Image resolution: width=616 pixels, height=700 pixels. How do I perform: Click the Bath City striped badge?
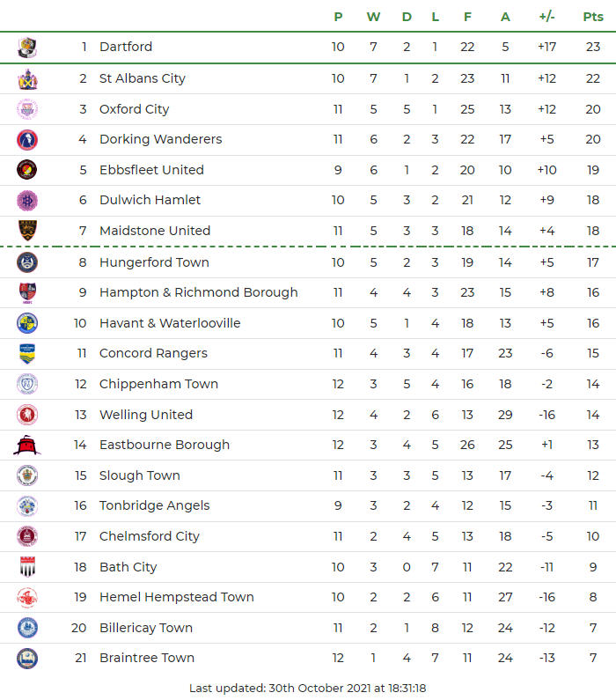click(x=27, y=567)
